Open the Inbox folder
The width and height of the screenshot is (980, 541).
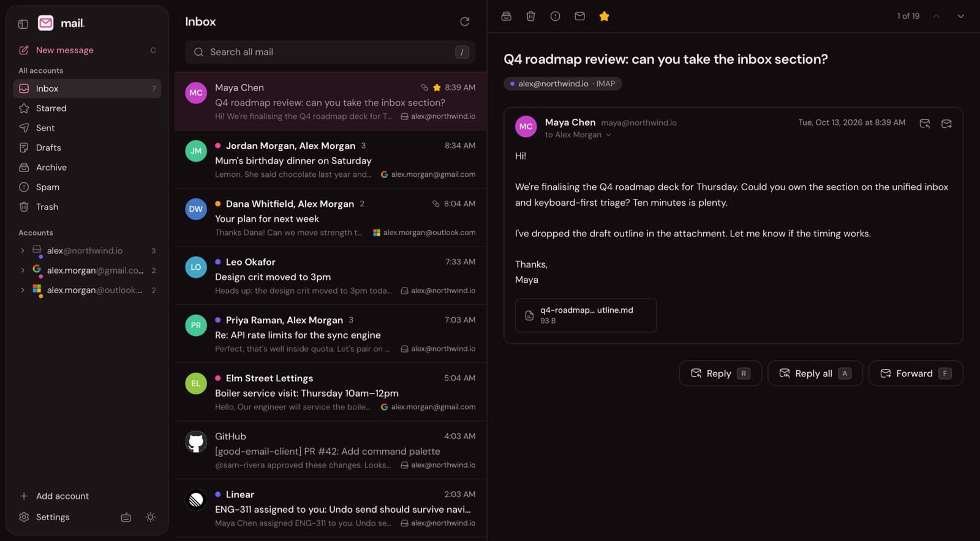pos(87,89)
